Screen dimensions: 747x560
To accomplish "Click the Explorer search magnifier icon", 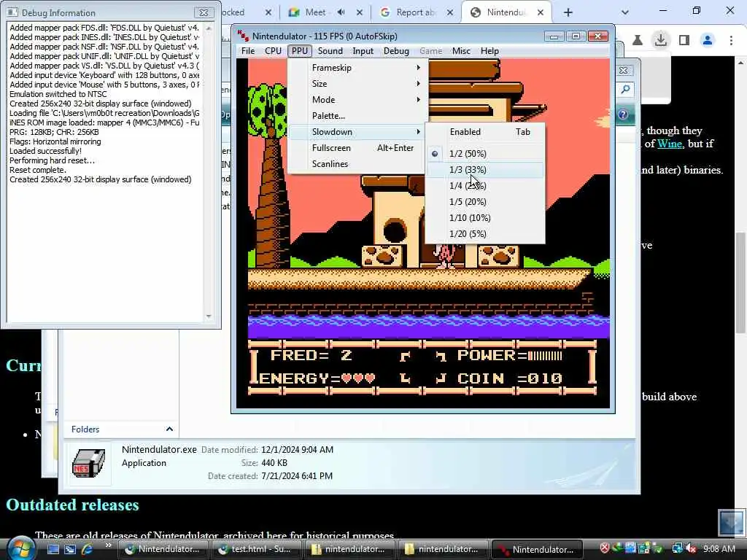I will pyautogui.click(x=625, y=90).
